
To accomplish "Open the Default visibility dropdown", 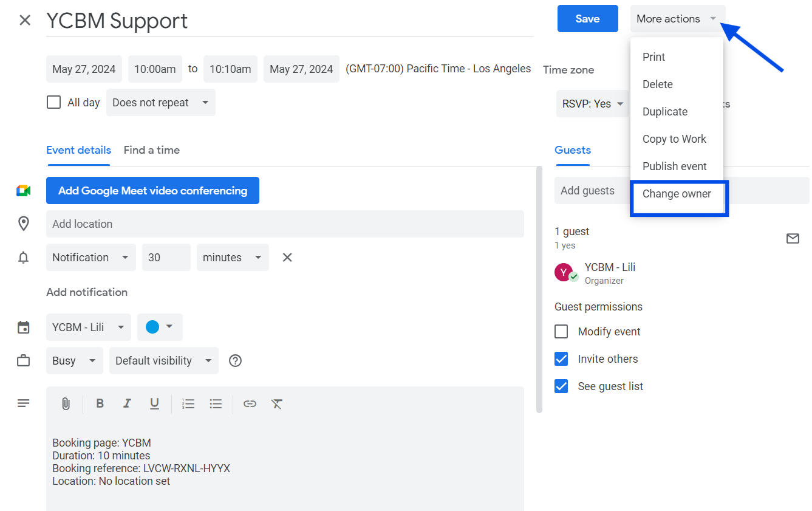I will [x=164, y=361].
